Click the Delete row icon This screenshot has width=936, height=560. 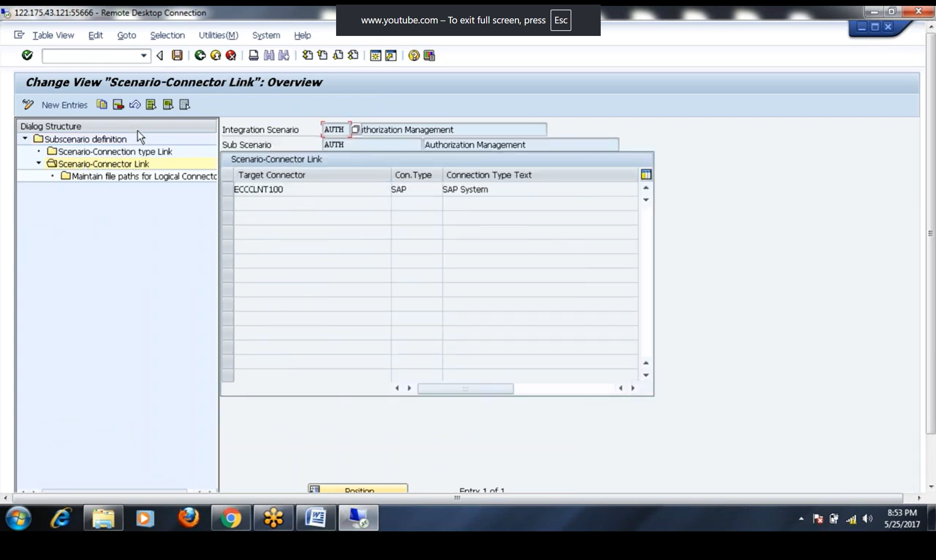(x=118, y=104)
